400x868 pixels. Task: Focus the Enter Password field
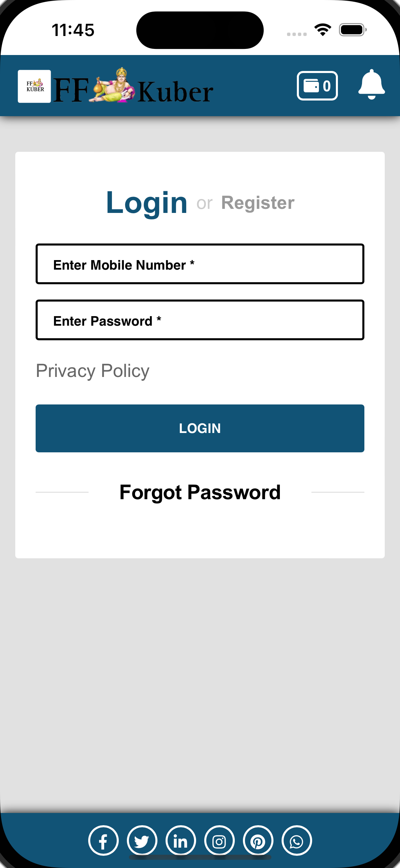click(x=200, y=320)
